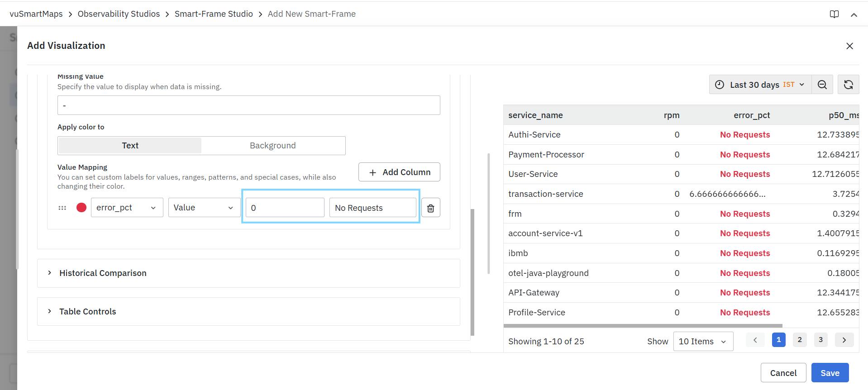Select page 1 in pagination
The image size is (868, 390).
(778, 340)
